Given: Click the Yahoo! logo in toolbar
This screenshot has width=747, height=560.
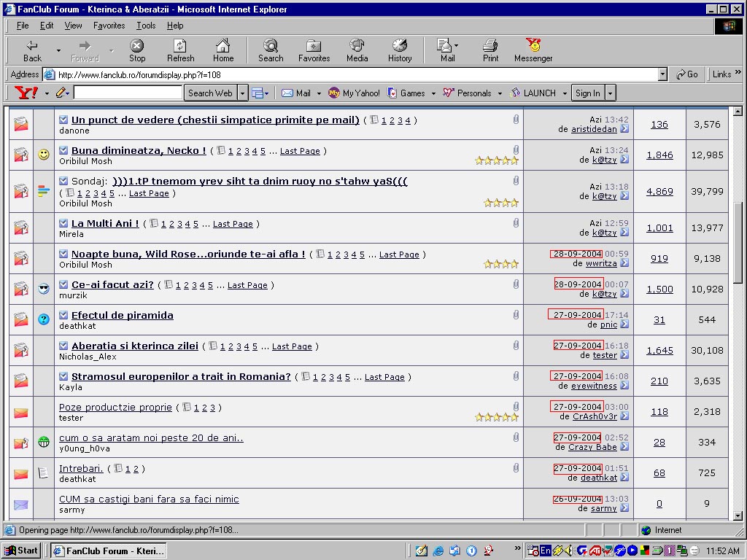Looking at the screenshot, I should pyautogui.click(x=26, y=93).
